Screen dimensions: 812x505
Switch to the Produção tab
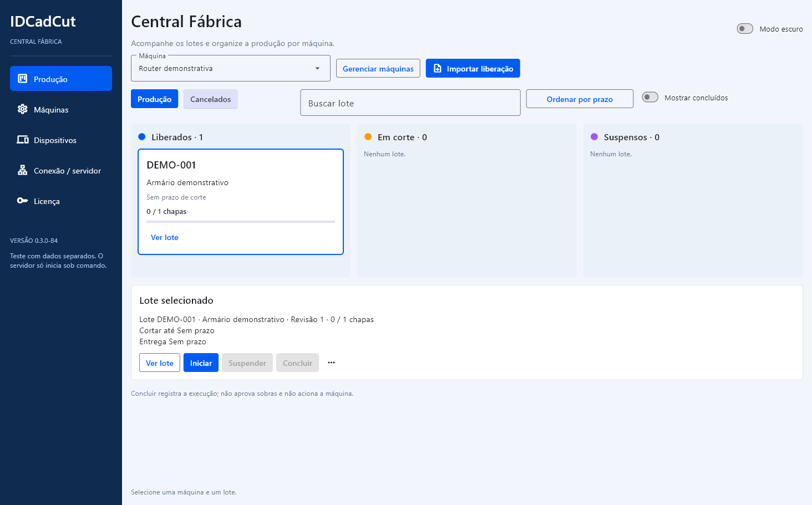coord(154,99)
